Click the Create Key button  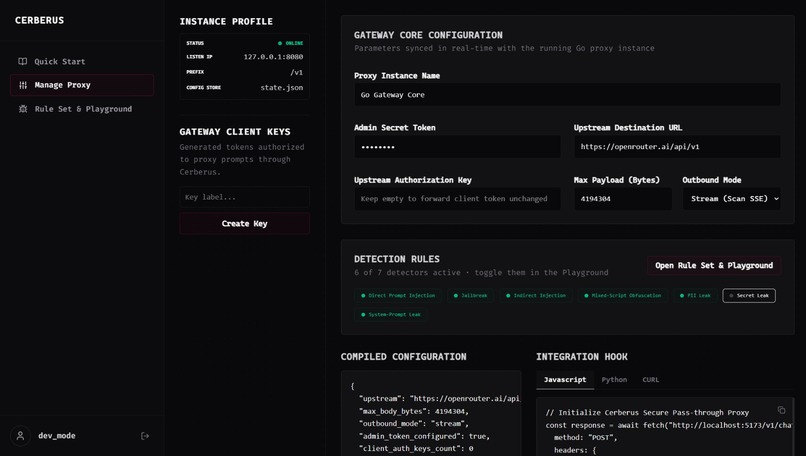(245, 224)
